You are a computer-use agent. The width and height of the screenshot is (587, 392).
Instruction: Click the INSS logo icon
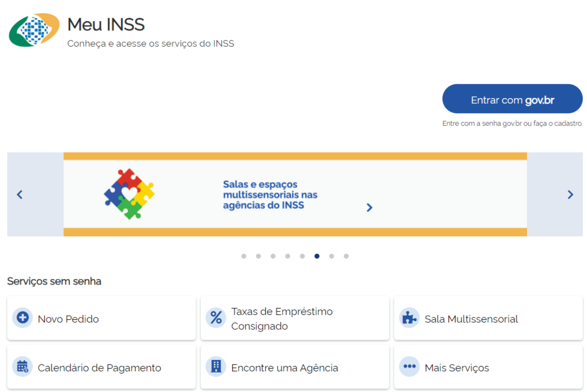click(x=34, y=30)
